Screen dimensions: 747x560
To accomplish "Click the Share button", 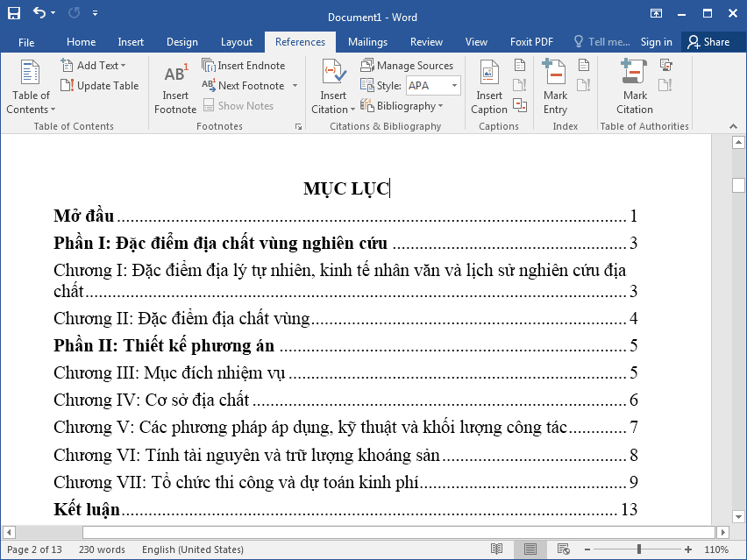I will pyautogui.click(x=709, y=41).
